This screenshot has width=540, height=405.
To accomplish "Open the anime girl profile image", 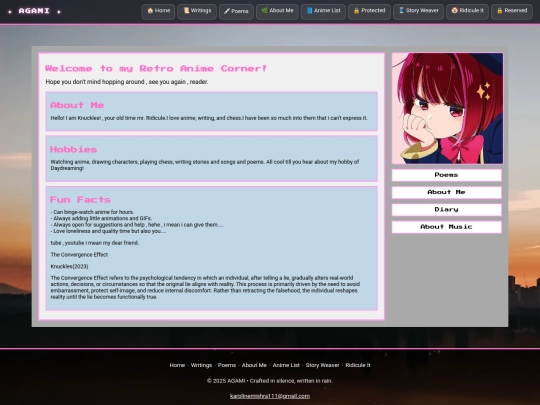I will [x=447, y=108].
